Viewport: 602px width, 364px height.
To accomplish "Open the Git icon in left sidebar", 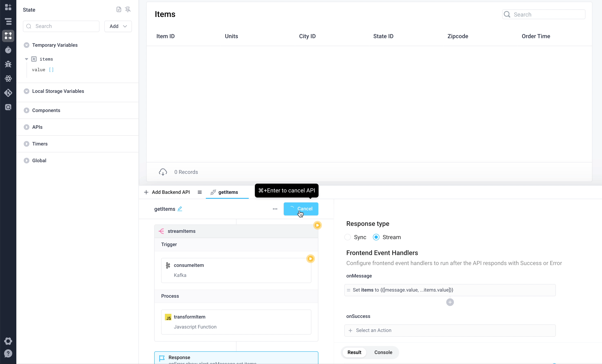I will pos(8,93).
